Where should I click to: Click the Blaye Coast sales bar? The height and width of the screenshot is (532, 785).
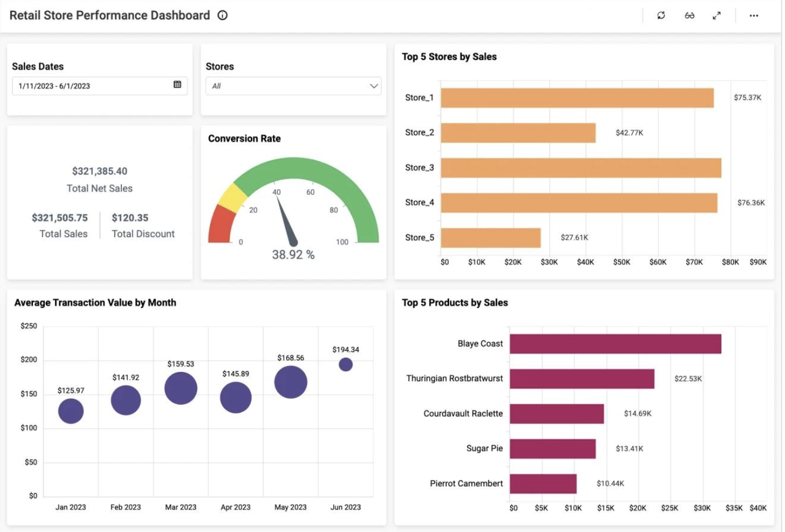click(615, 343)
